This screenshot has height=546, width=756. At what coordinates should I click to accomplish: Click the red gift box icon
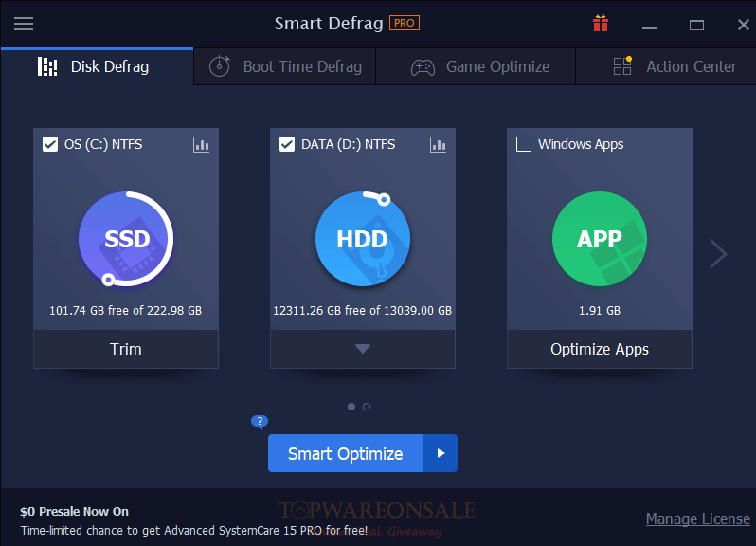[601, 23]
